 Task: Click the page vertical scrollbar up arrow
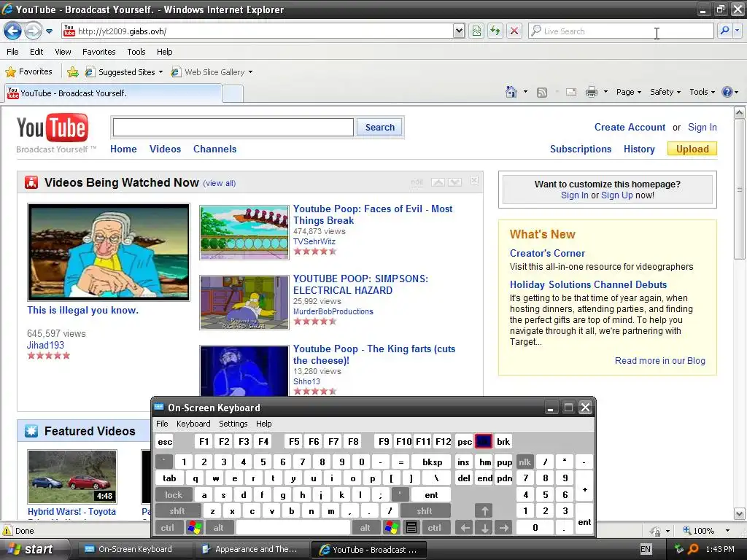pyautogui.click(x=740, y=113)
